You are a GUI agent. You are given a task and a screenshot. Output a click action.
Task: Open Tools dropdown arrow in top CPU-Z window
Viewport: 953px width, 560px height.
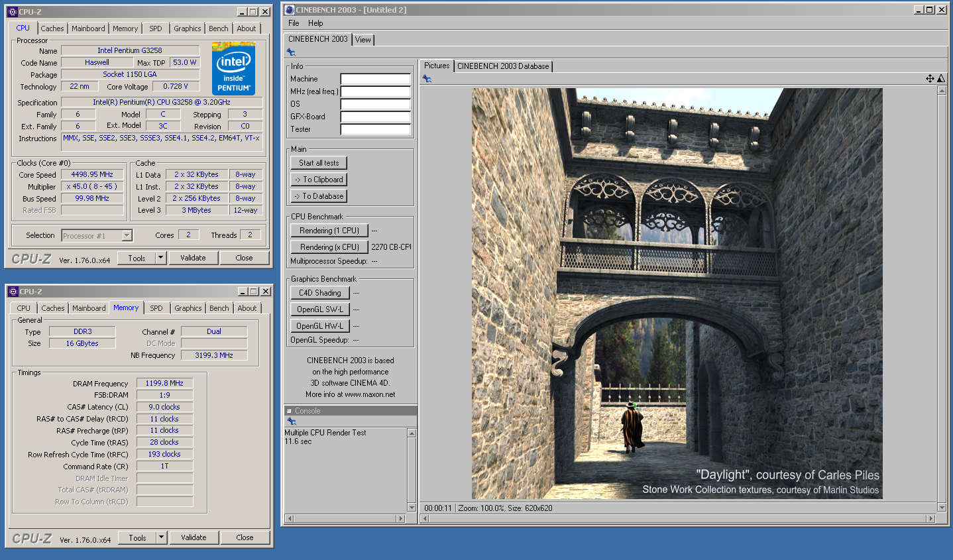(160, 258)
